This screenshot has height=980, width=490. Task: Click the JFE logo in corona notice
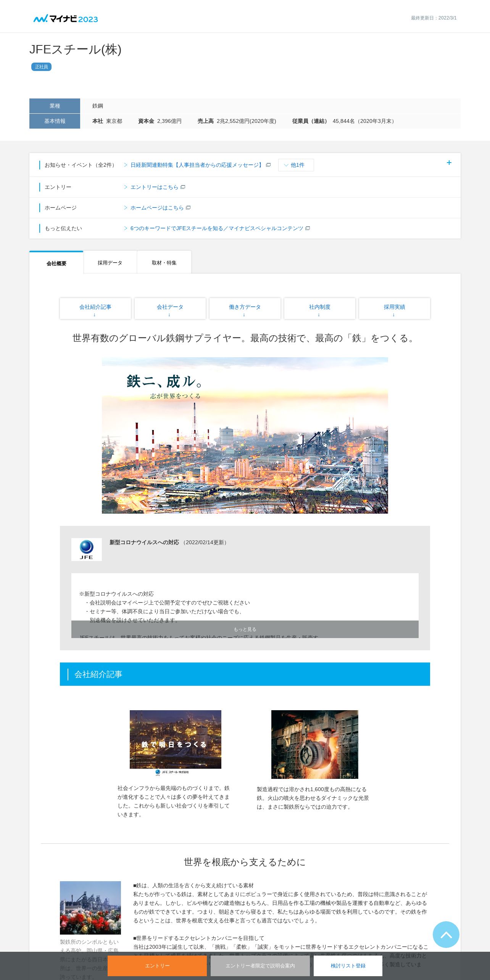(87, 550)
